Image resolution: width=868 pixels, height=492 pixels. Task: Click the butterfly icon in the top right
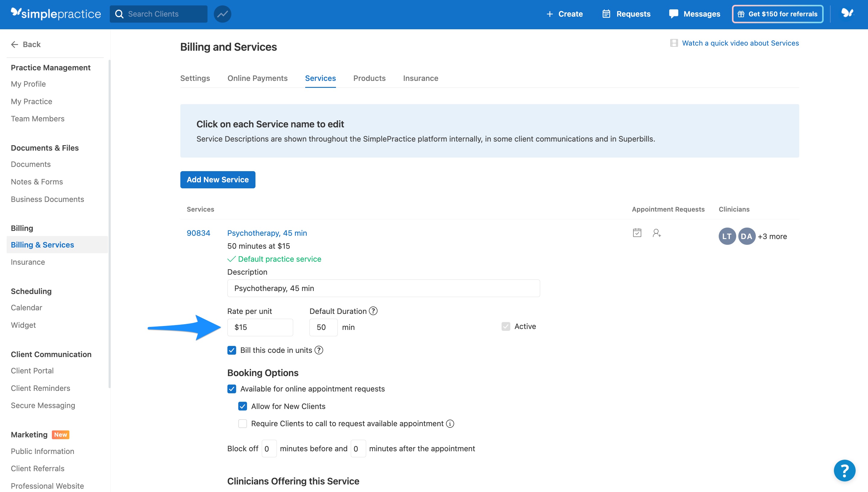point(847,14)
